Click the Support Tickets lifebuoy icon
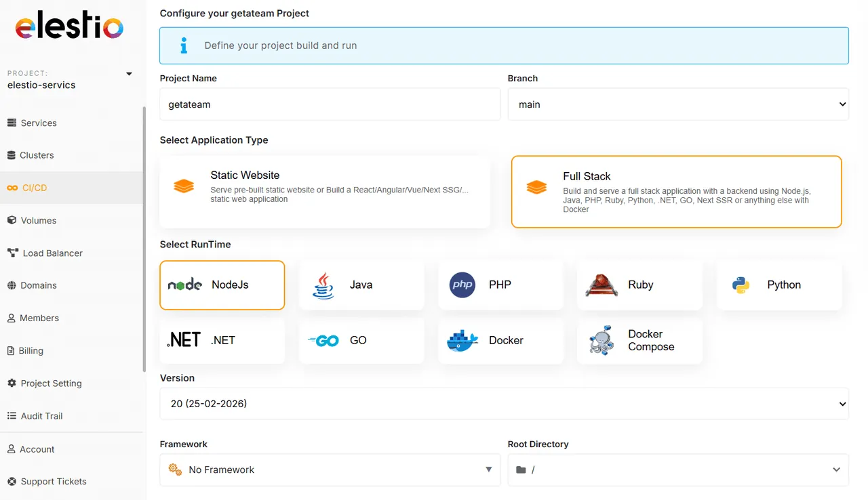The image size is (868, 500). tap(12, 481)
